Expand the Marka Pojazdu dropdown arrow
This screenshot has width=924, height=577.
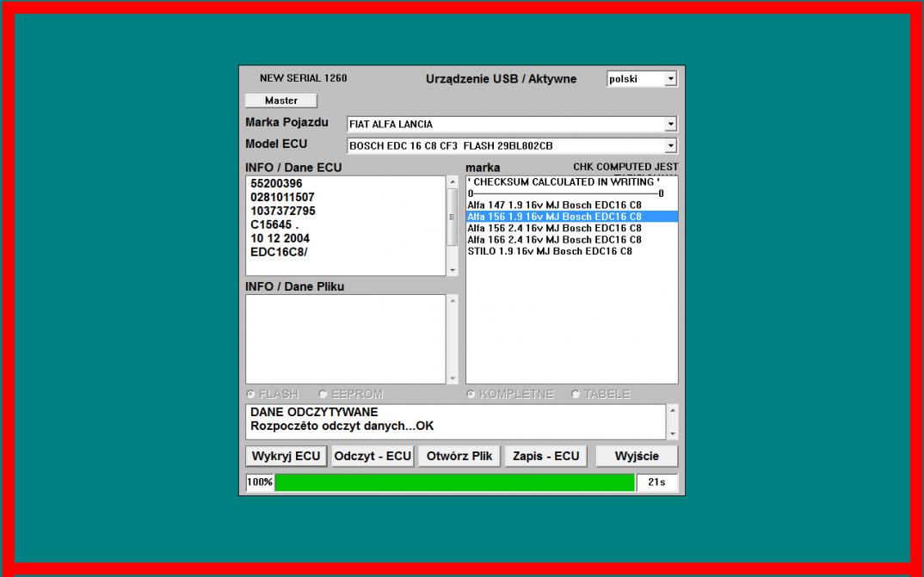click(670, 124)
